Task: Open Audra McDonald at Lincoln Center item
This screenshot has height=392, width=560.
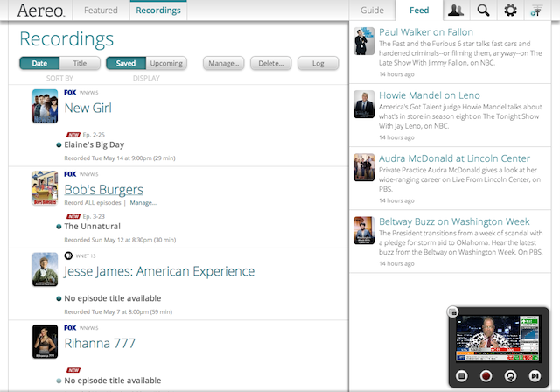Action: coord(454,158)
